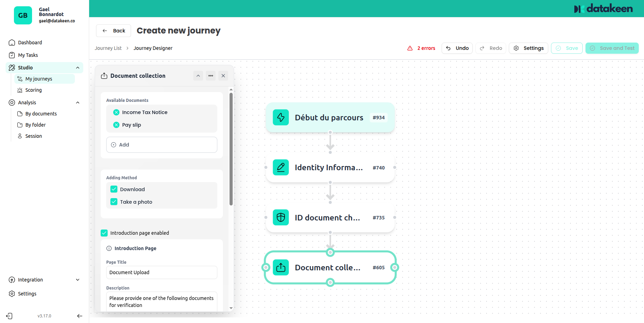Click the Session person icon in sidebar
Viewport: 644px width, 323px height.
20,136
